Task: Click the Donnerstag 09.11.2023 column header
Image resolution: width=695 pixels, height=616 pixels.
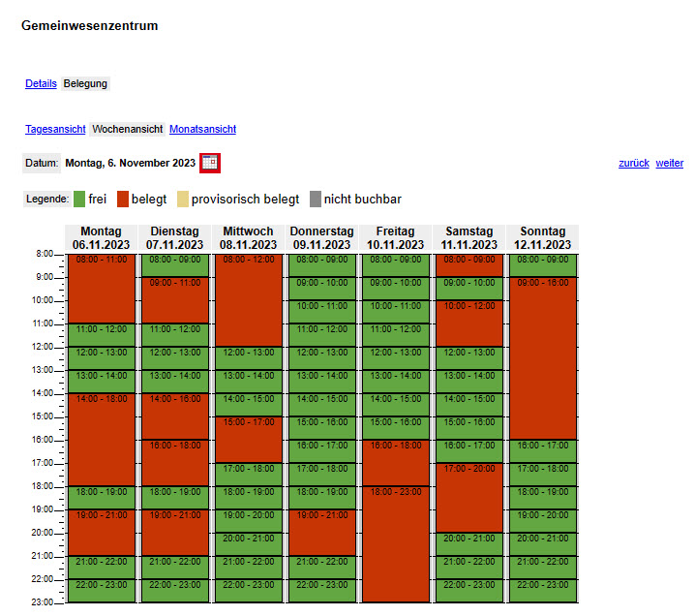Action: [x=322, y=238]
